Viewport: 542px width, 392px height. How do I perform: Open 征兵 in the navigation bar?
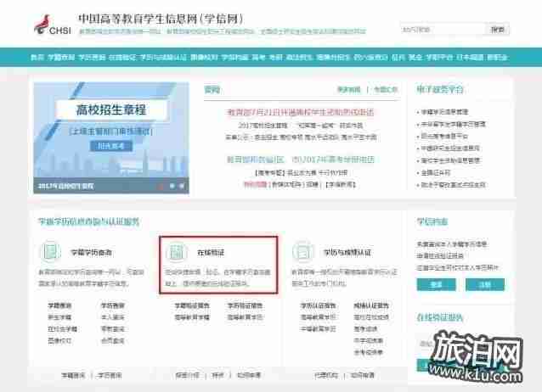[x=398, y=58]
